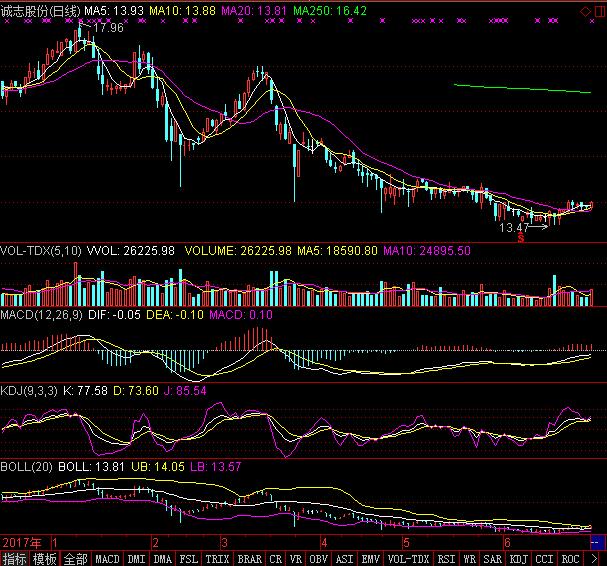This screenshot has width=607, height=566.
Task: Click the K: 77.58 value
Action: [85, 391]
